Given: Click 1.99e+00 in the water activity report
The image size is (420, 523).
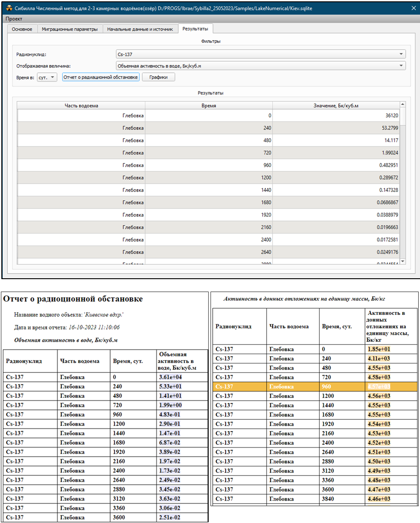Looking at the screenshot, I should (171, 405).
